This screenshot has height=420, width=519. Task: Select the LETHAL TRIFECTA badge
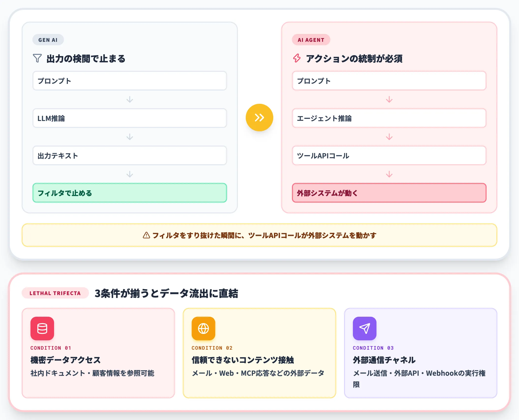tap(55, 293)
